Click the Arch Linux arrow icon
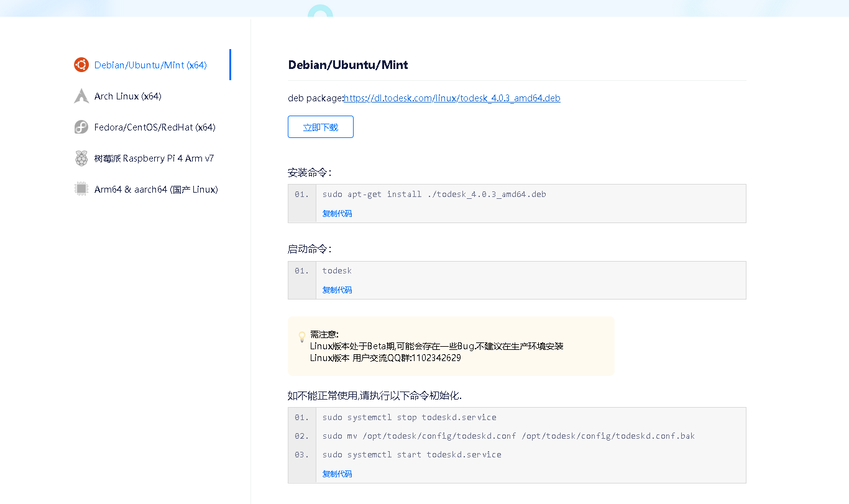Viewport: 849px width, 504px height. 81,96
